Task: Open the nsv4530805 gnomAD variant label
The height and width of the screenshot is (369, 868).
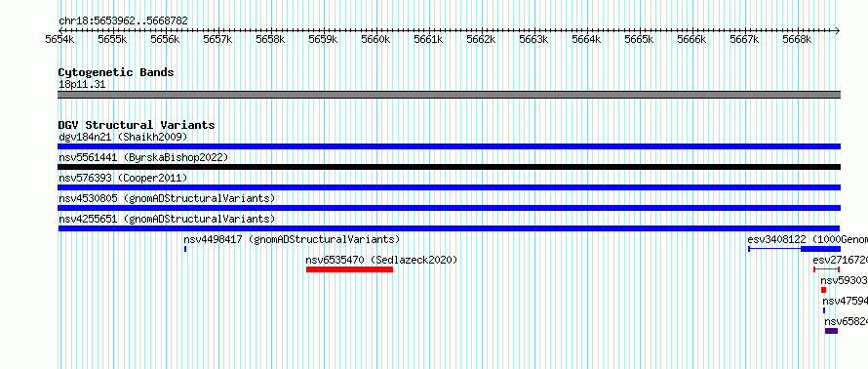Action: [167, 198]
